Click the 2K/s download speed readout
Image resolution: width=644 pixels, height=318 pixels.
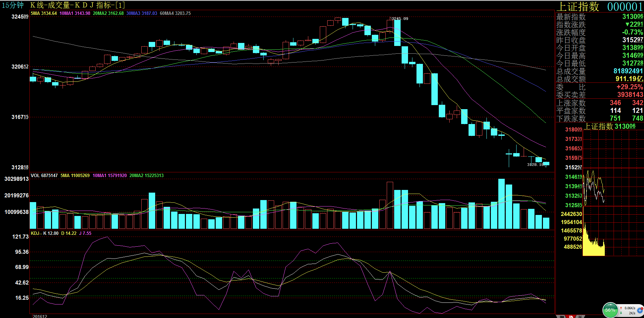click(x=632, y=313)
